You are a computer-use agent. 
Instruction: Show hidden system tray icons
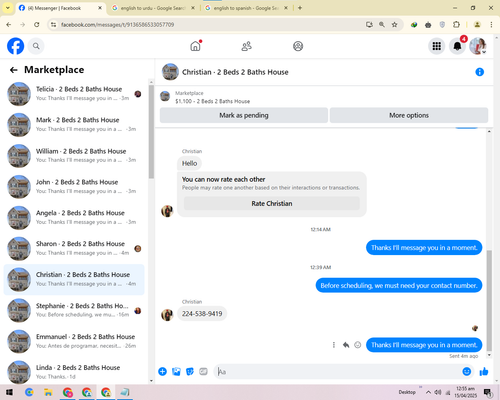point(428,392)
